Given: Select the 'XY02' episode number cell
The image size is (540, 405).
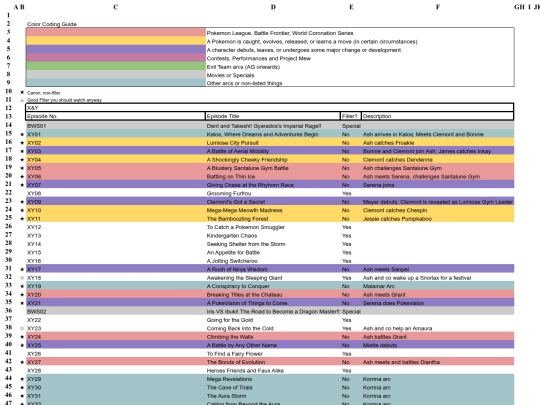Looking at the screenshot, I should point(116,143).
